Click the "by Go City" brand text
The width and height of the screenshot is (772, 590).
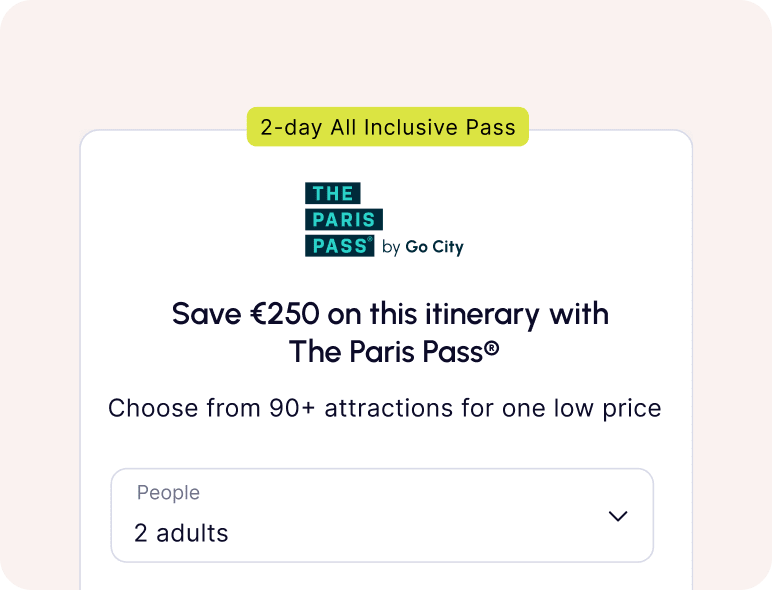(x=422, y=247)
